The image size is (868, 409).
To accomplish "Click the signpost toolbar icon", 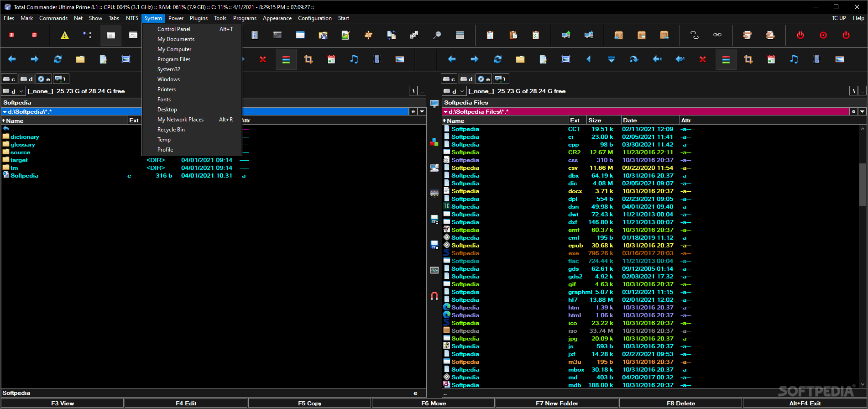I will click(369, 35).
